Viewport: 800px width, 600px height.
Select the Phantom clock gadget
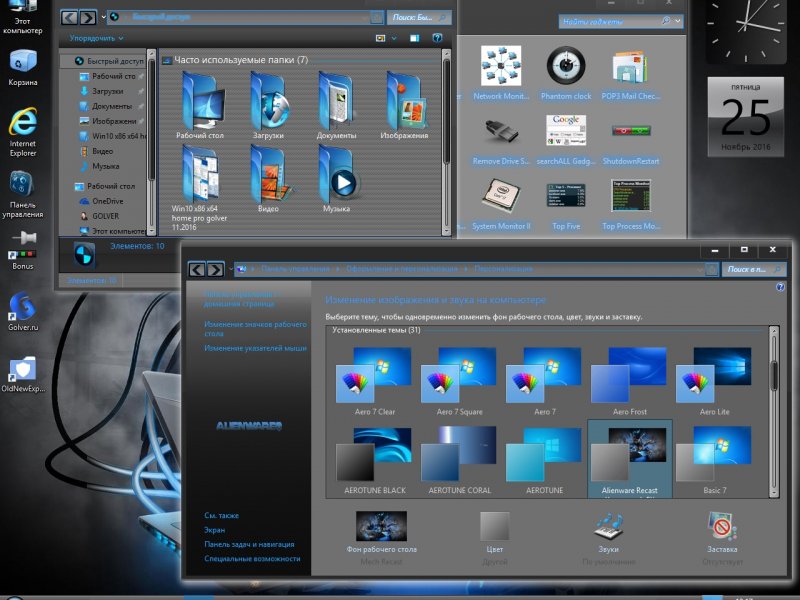pos(566,72)
